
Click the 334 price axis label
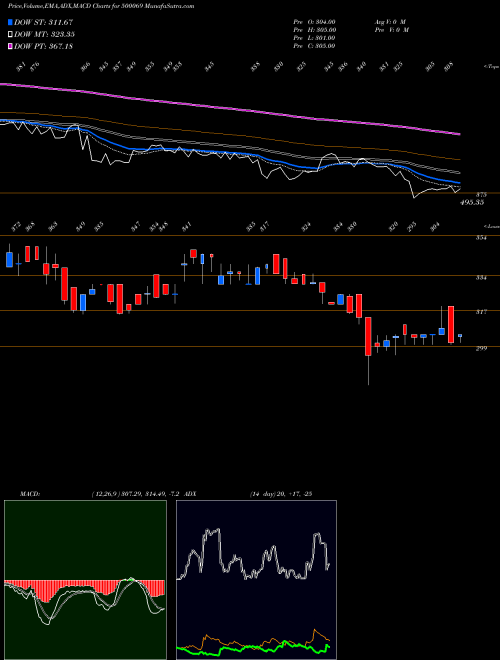click(x=482, y=278)
